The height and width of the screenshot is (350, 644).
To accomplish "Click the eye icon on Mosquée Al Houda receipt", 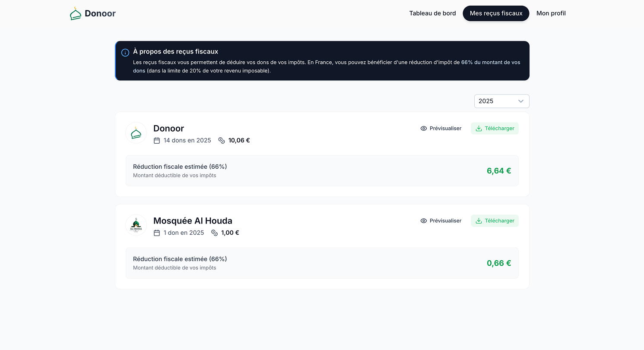I will [424, 221].
